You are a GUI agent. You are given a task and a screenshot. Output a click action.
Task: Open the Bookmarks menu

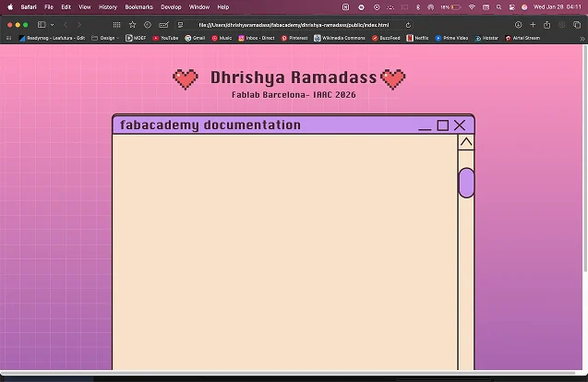tap(138, 6)
